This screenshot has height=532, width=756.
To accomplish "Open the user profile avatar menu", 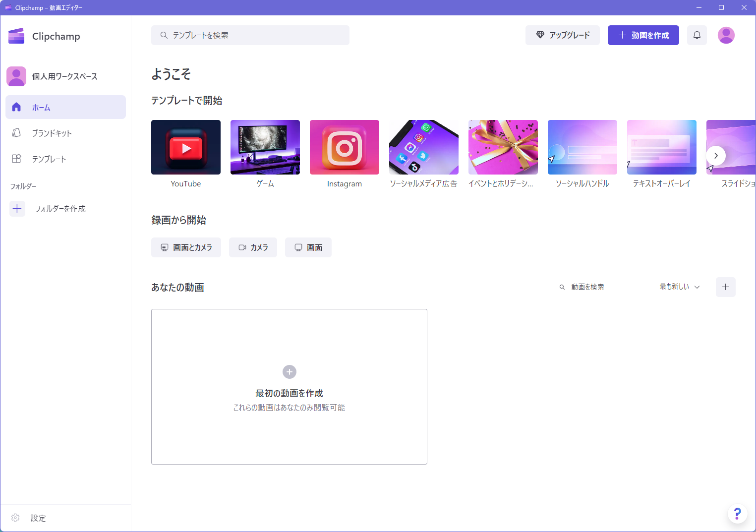I will 726,35.
